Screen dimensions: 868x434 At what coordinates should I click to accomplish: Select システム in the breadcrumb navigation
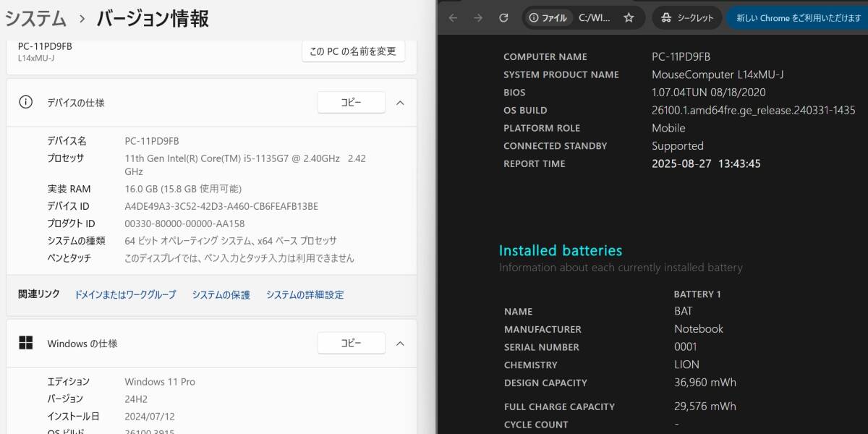pyautogui.click(x=33, y=19)
